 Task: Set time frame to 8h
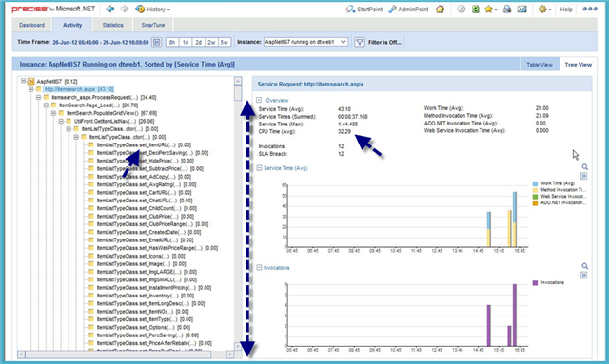172,42
